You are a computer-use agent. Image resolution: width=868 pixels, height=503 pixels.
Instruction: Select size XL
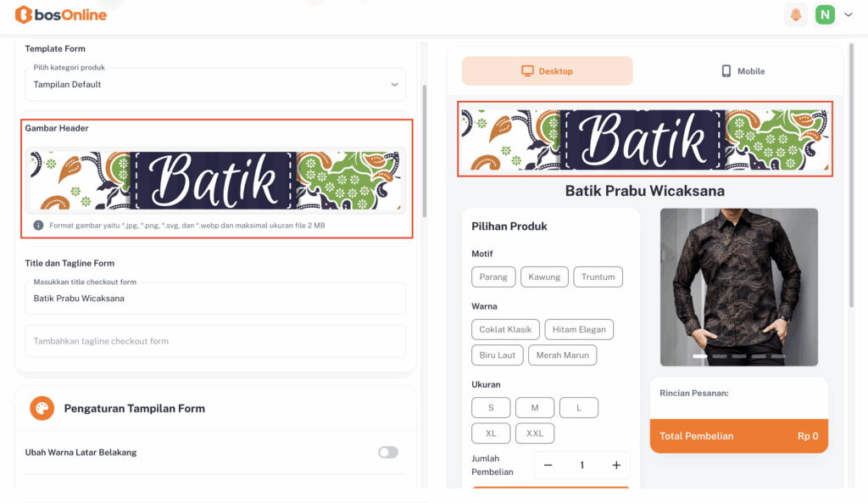tap(491, 433)
